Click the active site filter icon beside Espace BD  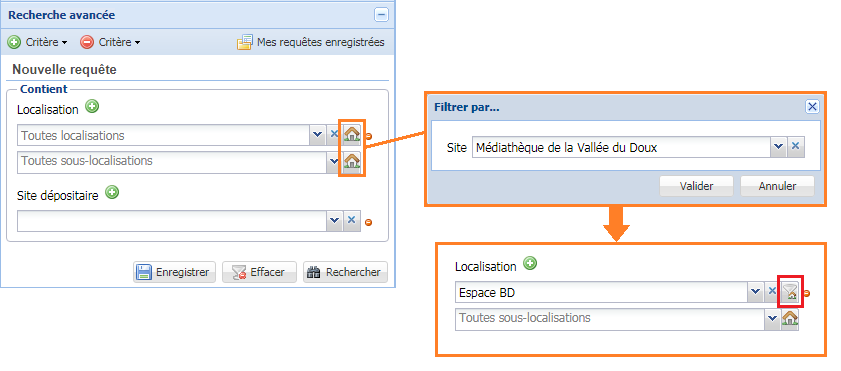790,292
